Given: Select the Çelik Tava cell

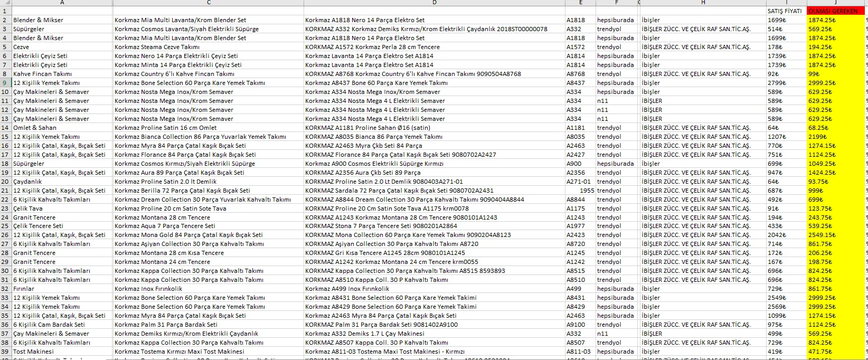Looking at the screenshot, I should [x=62, y=209].
